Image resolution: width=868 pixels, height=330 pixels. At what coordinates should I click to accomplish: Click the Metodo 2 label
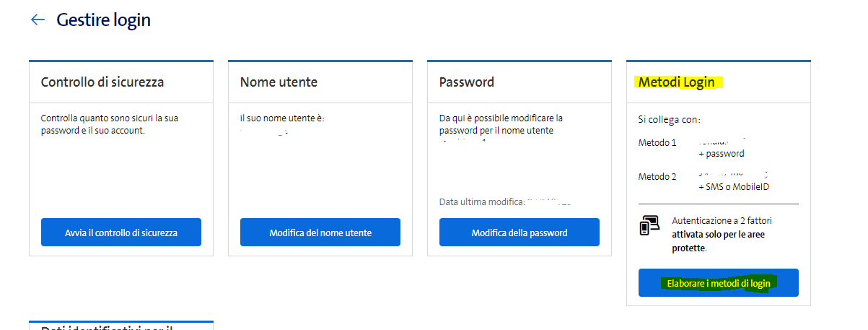pyautogui.click(x=657, y=177)
